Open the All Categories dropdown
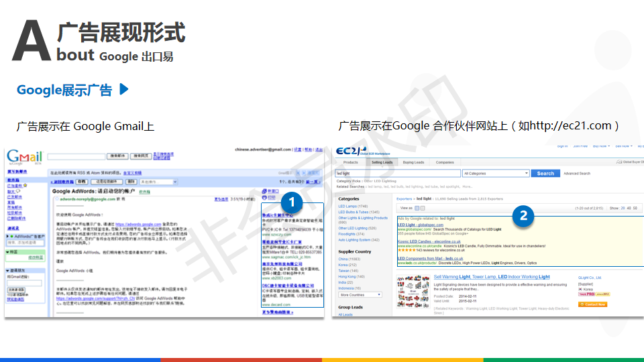644x362 pixels. tap(495, 173)
